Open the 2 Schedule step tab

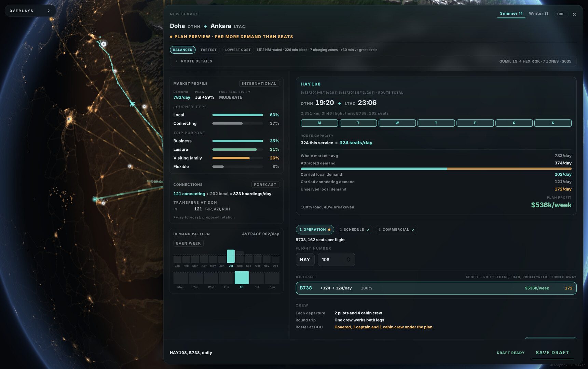pos(354,230)
